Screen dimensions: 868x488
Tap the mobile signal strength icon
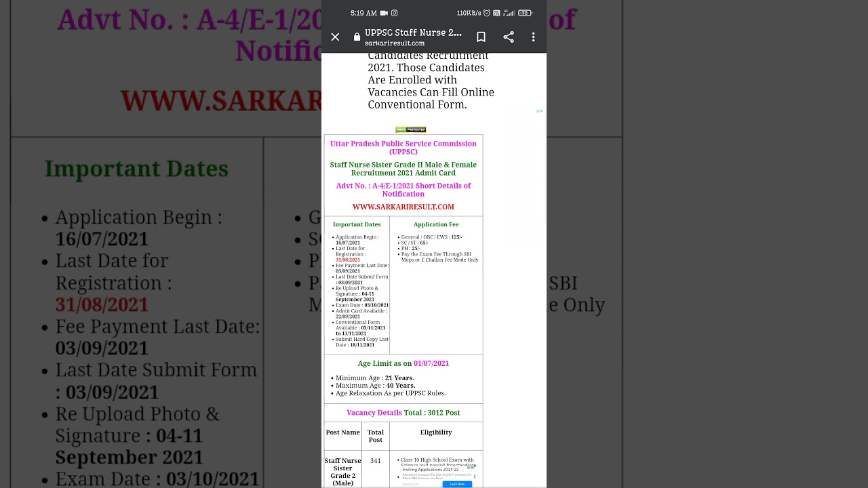coord(509,13)
